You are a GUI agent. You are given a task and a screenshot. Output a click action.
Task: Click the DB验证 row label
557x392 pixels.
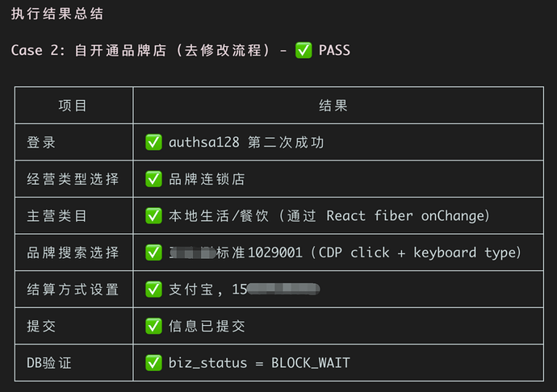(x=49, y=363)
